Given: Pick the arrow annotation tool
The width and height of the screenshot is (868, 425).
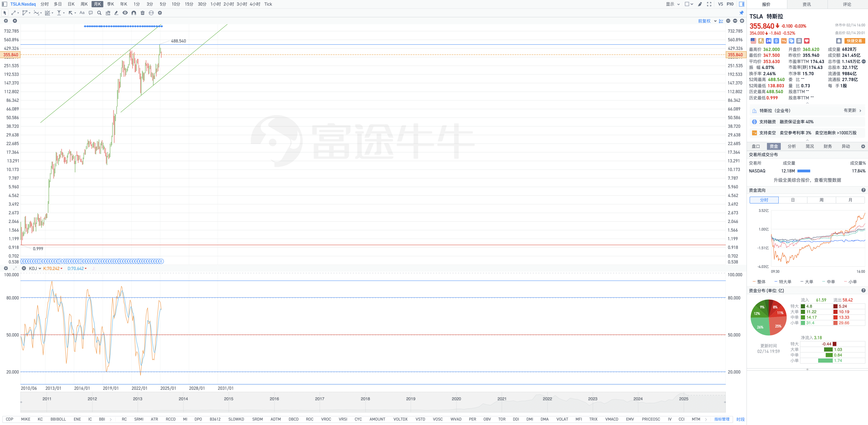Looking at the screenshot, I should (71, 13).
